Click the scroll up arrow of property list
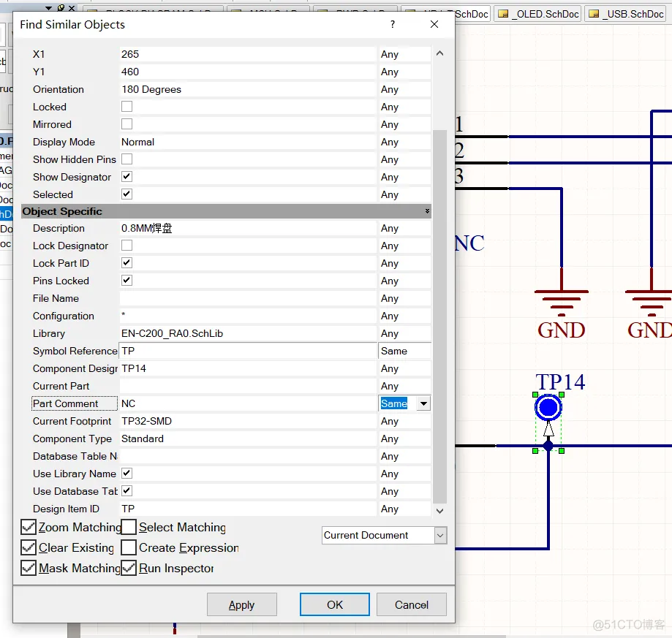Viewport: 672px width, 638px height. tap(439, 53)
